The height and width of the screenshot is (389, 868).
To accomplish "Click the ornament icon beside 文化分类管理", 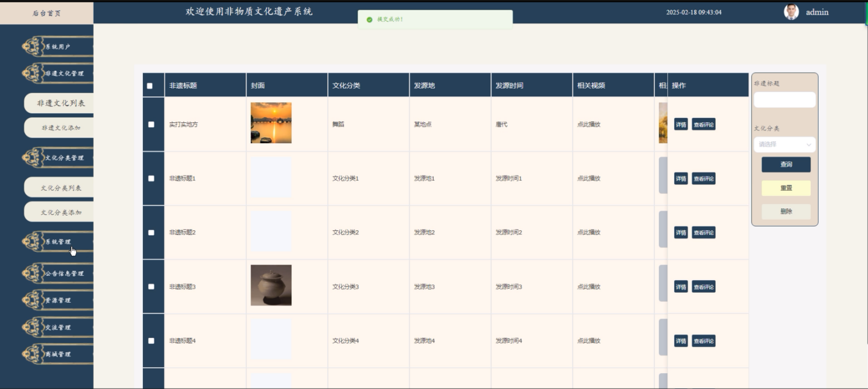I will pos(33,158).
